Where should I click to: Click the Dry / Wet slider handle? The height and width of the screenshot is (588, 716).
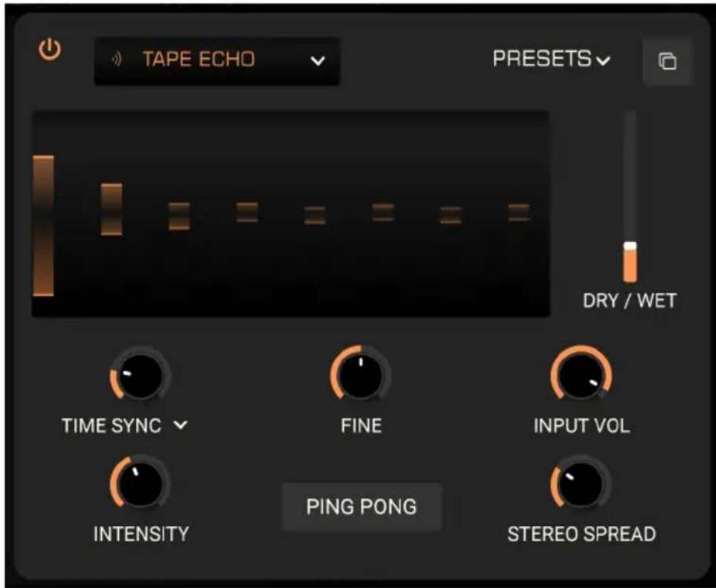(x=630, y=246)
